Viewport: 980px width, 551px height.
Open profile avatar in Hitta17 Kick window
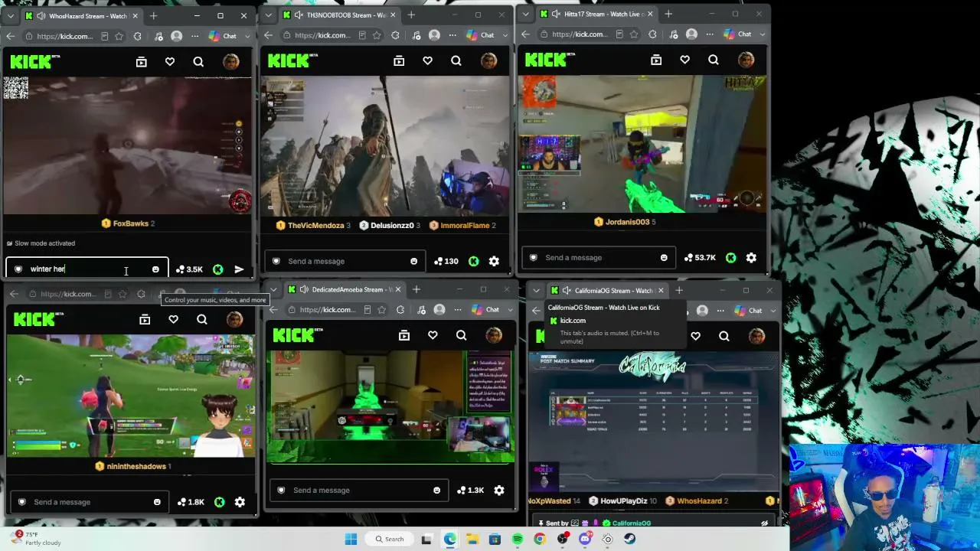pos(746,60)
